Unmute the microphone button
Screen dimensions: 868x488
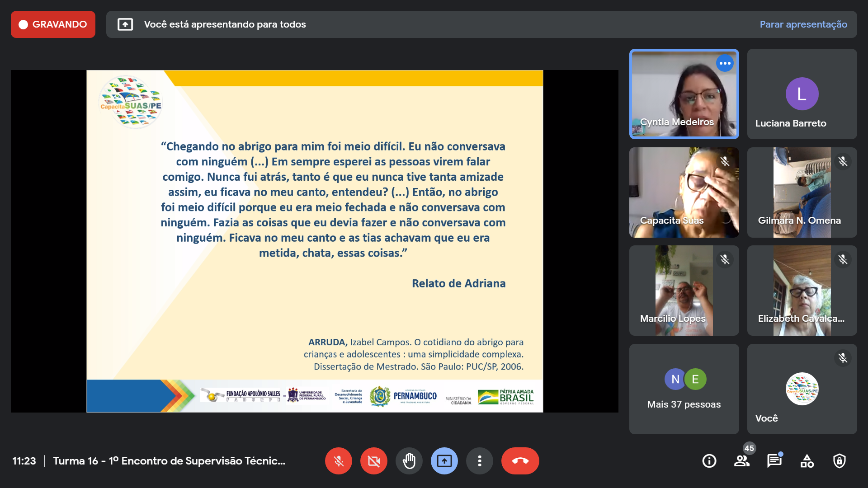pyautogui.click(x=338, y=461)
